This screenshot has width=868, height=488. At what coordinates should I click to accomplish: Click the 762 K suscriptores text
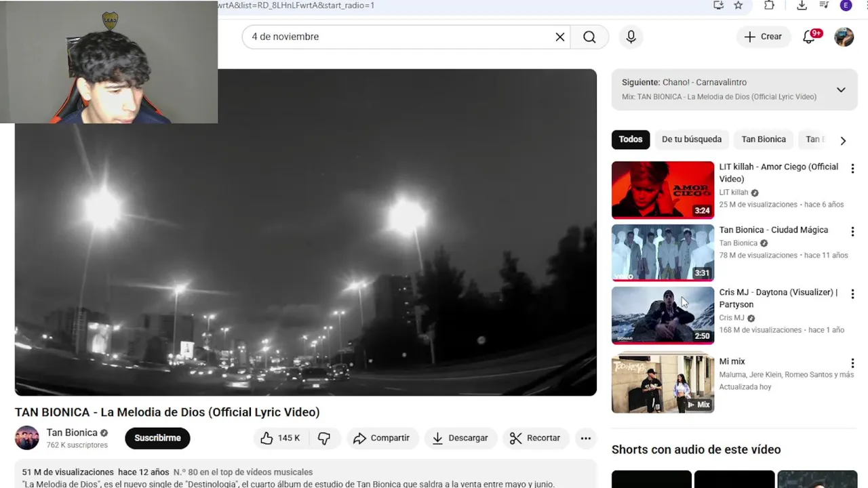(x=77, y=445)
